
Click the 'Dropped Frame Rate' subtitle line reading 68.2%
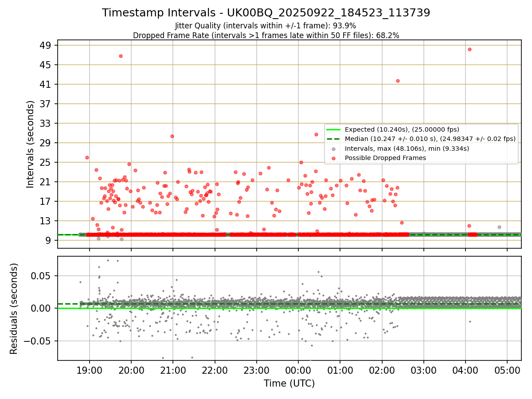[x=266, y=35]
